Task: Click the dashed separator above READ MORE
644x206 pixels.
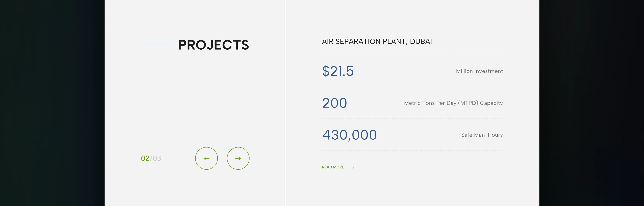Action: [x=412, y=151]
